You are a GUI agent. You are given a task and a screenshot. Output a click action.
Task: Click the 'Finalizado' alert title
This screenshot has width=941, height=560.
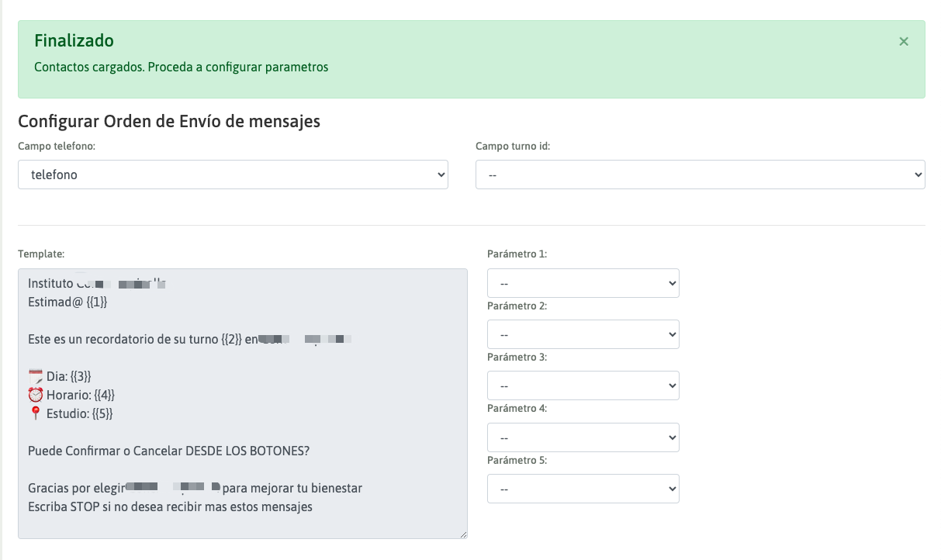point(74,41)
